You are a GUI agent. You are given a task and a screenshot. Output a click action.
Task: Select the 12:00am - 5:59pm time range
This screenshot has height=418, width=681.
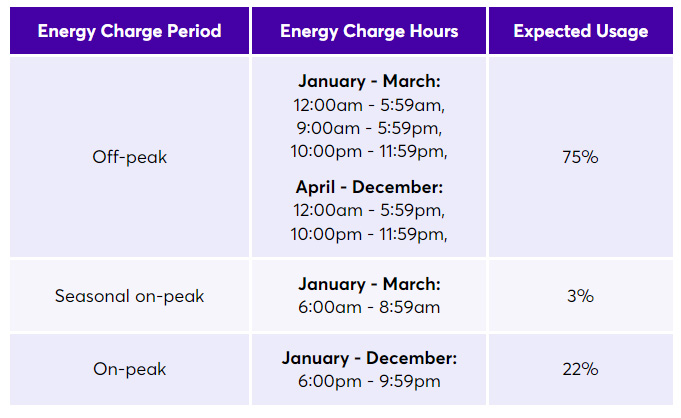point(369,210)
